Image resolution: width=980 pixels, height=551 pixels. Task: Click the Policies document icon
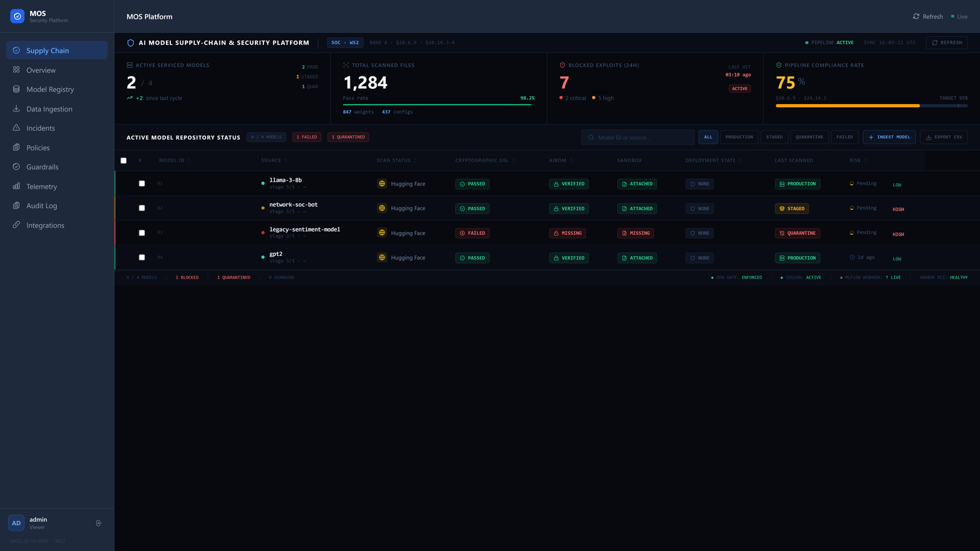(x=17, y=148)
